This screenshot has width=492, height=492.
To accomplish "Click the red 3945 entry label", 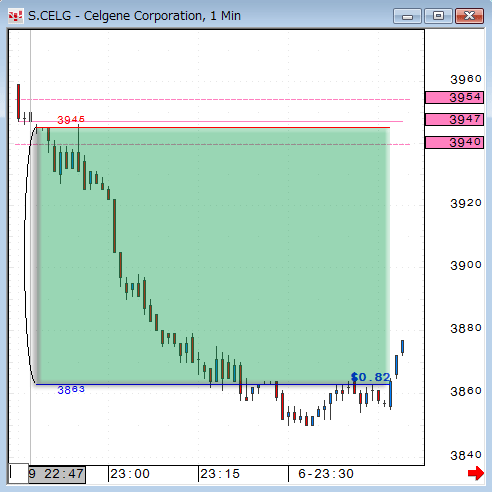I will (71, 119).
